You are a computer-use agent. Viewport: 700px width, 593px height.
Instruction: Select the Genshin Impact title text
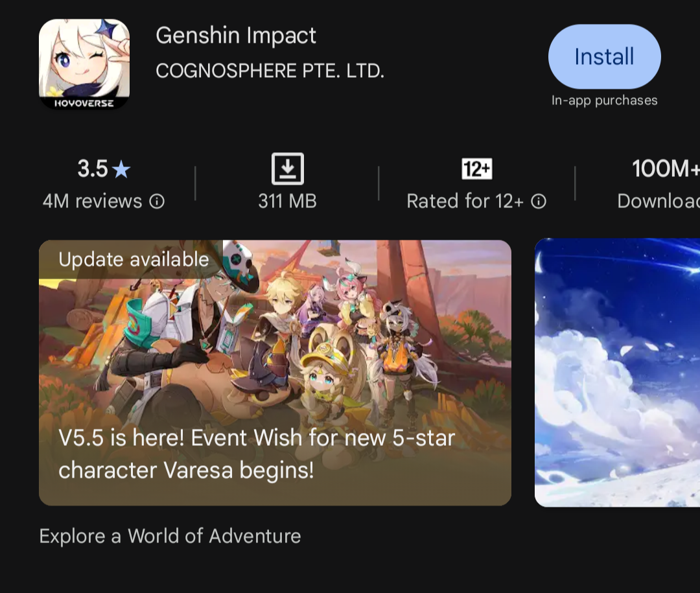236,36
